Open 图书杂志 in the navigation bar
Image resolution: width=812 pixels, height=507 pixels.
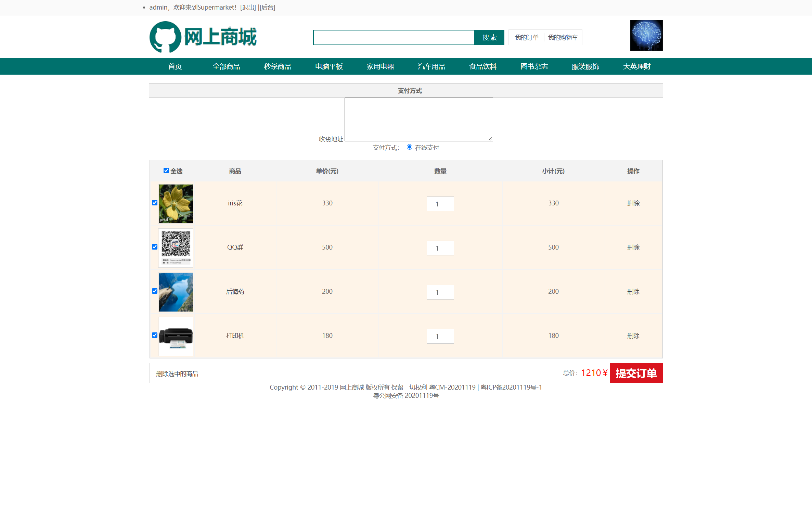(x=534, y=66)
